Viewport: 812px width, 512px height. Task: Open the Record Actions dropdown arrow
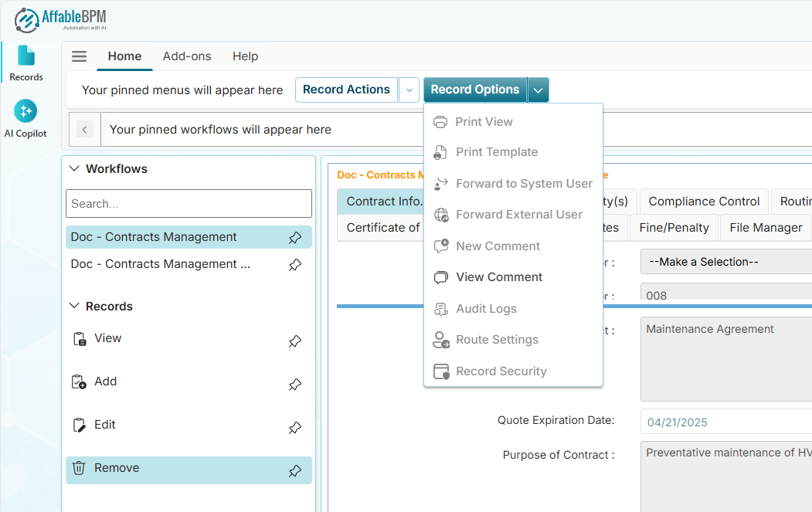409,90
